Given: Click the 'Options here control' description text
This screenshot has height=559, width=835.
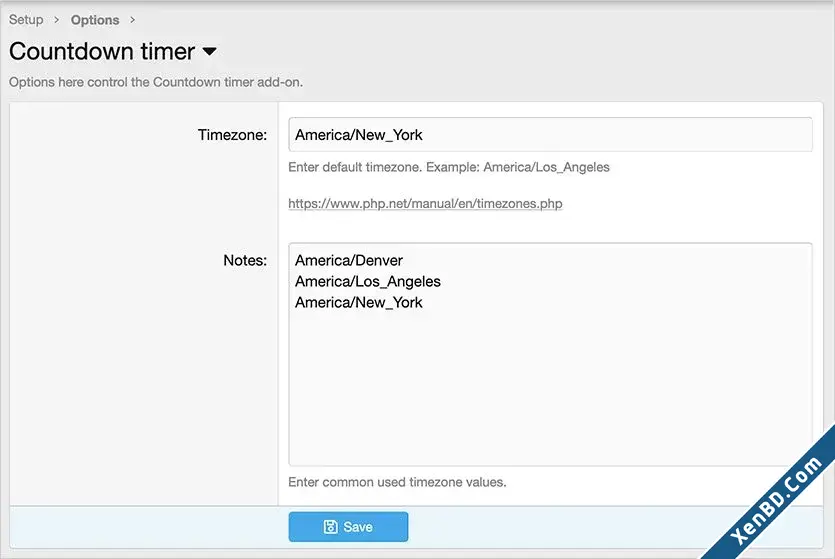Looking at the screenshot, I should tap(156, 82).
